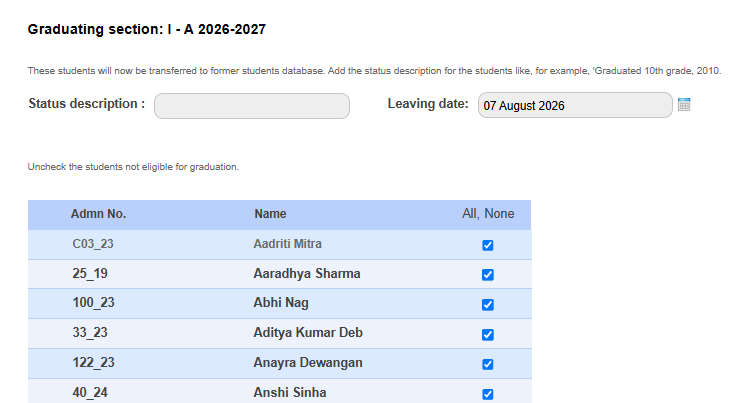The image size is (736, 403).
Task: Click the name Aadriti Mitra
Action: point(287,244)
